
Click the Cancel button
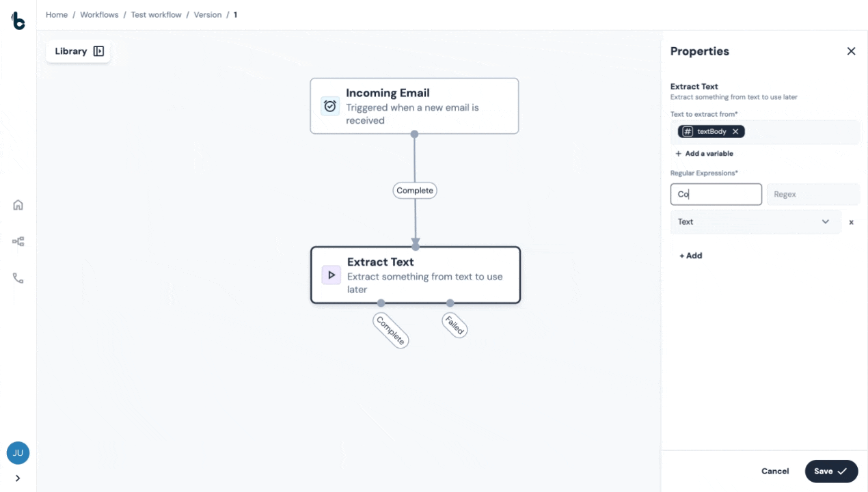(775, 471)
